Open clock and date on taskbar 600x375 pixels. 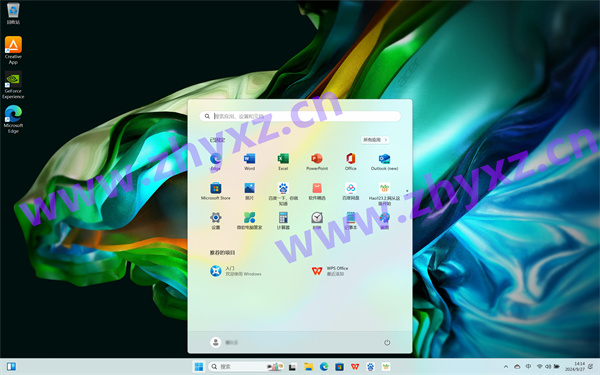coord(575,367)
